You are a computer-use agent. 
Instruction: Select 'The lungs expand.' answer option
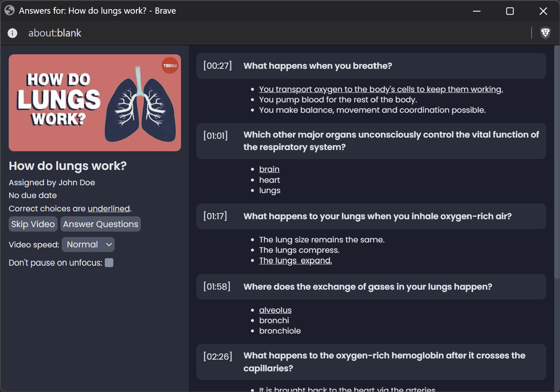(x=295, y=260)
